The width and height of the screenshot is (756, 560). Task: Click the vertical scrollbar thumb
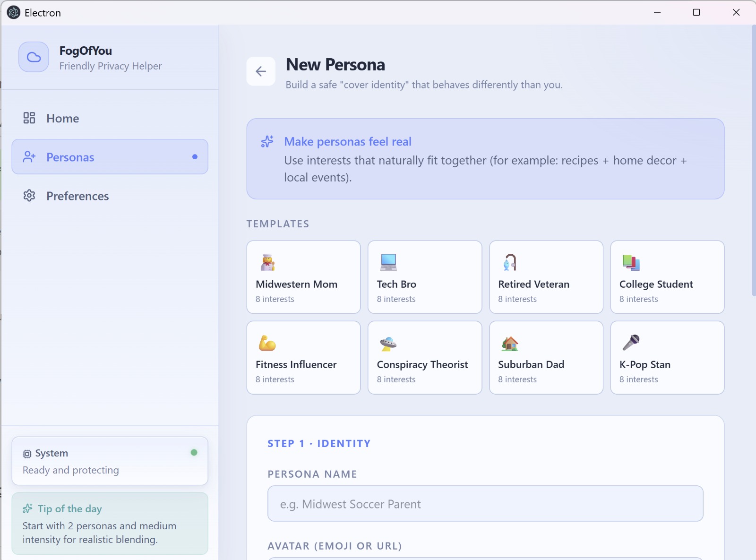pyautogui.click(x=753, y=161)
